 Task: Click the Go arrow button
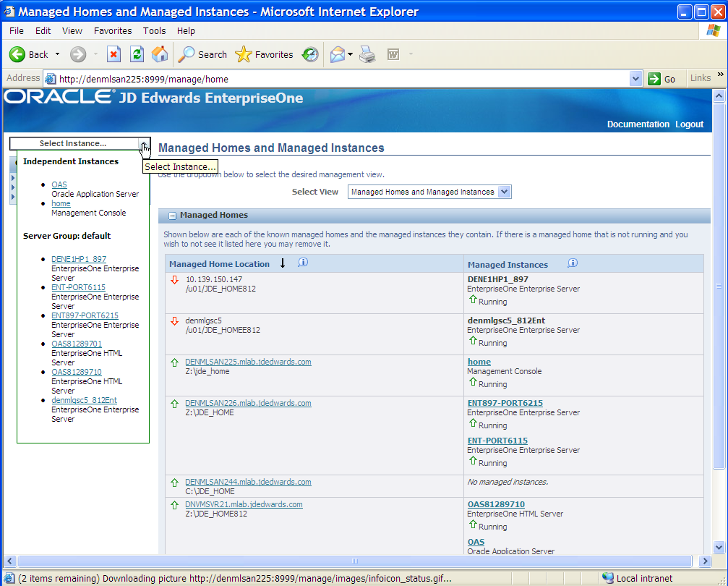661,79
